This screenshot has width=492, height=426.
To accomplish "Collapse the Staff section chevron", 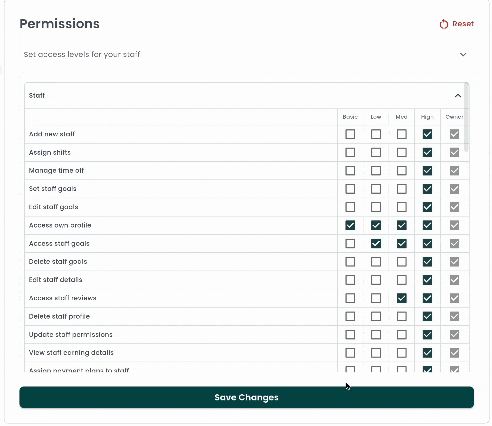I will point(458,96).
